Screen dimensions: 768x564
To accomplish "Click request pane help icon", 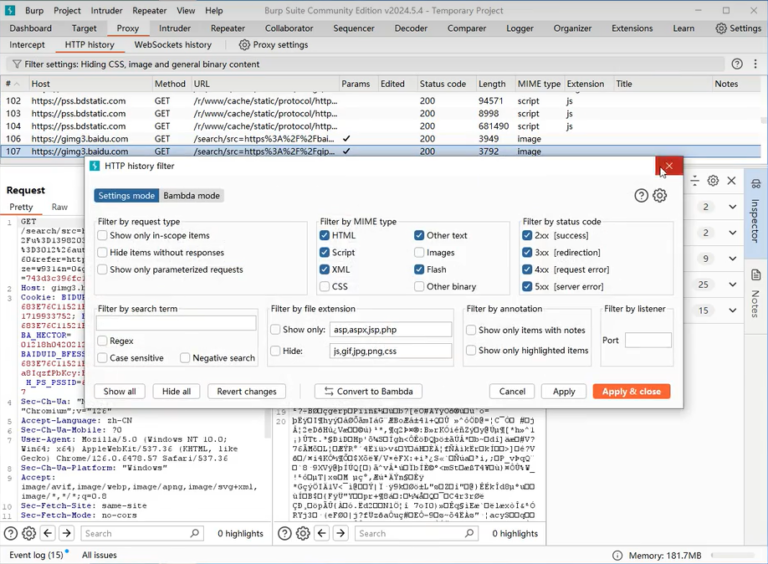I will [x=10, y=533].
